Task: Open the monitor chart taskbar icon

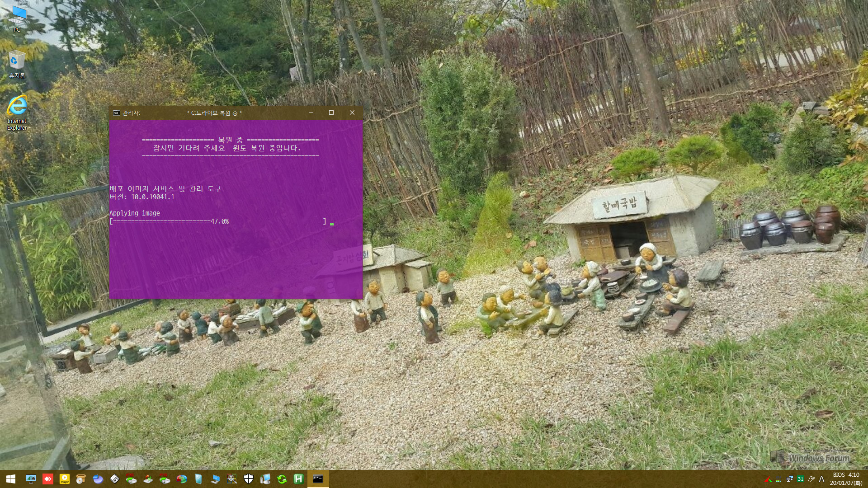Action: point(31,479)
